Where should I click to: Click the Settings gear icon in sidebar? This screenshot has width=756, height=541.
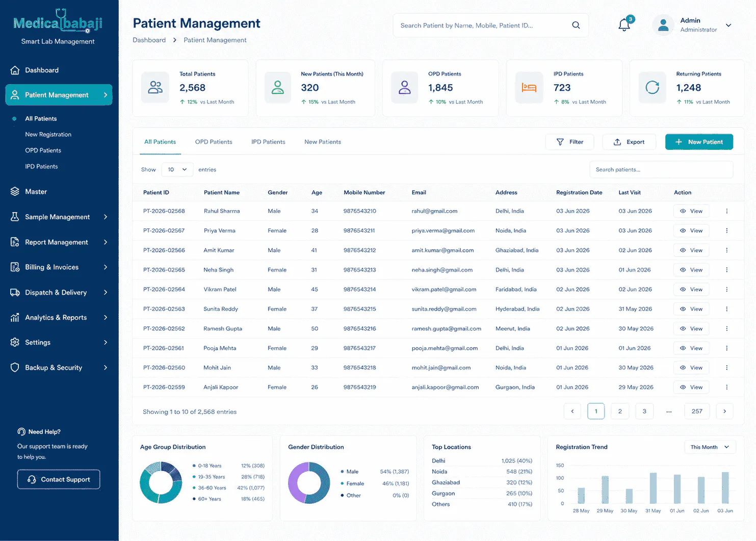(x=15, y=342)
